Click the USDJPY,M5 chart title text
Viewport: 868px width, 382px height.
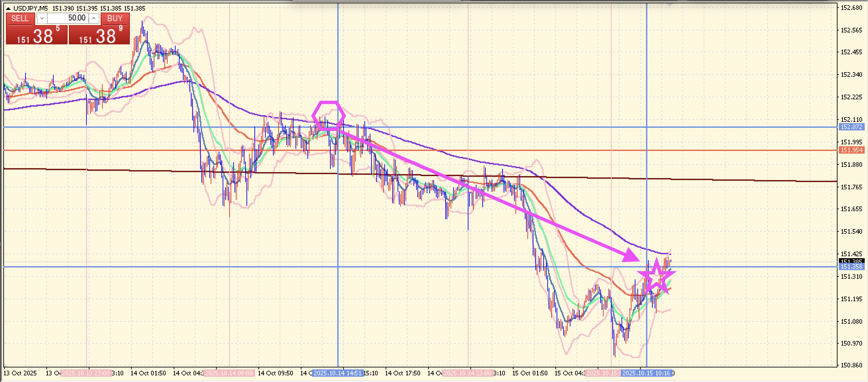pyautogui.click(x=30, y=8)
